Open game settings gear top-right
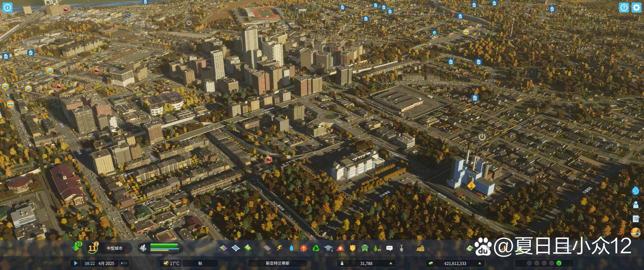The image size is (644, 270). coord(636,7)
